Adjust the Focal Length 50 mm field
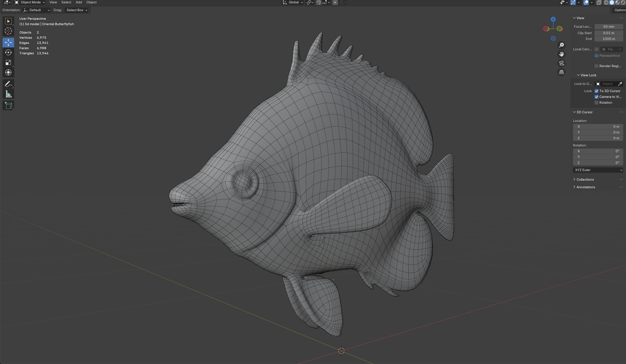This screenshot has height=364, width=626. [609, 27]
